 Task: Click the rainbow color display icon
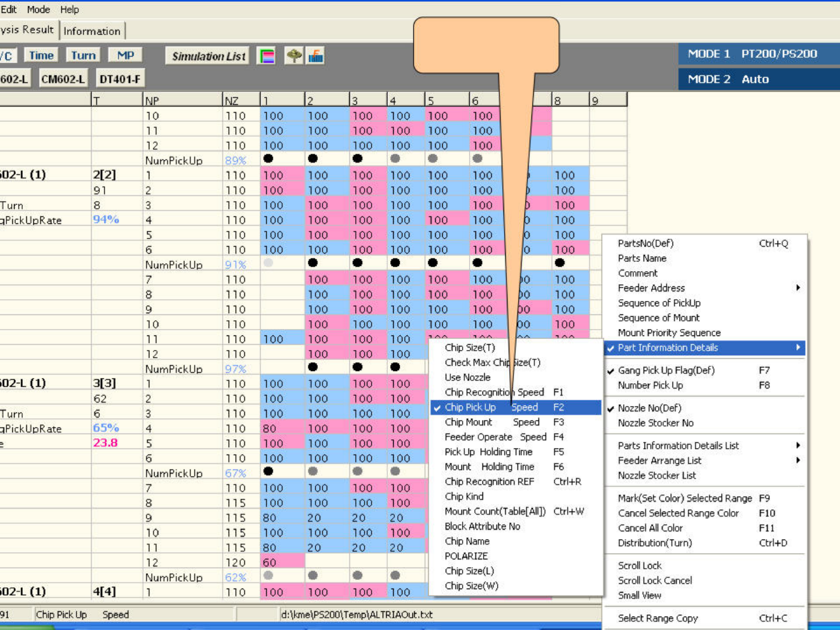point(267,56)
